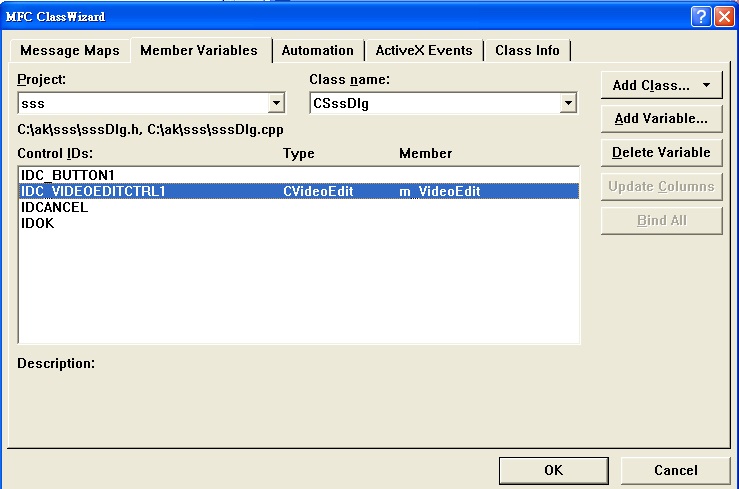Show the Class Info tab
Viewport: 739px width, 489px height.
pos(528,51)
